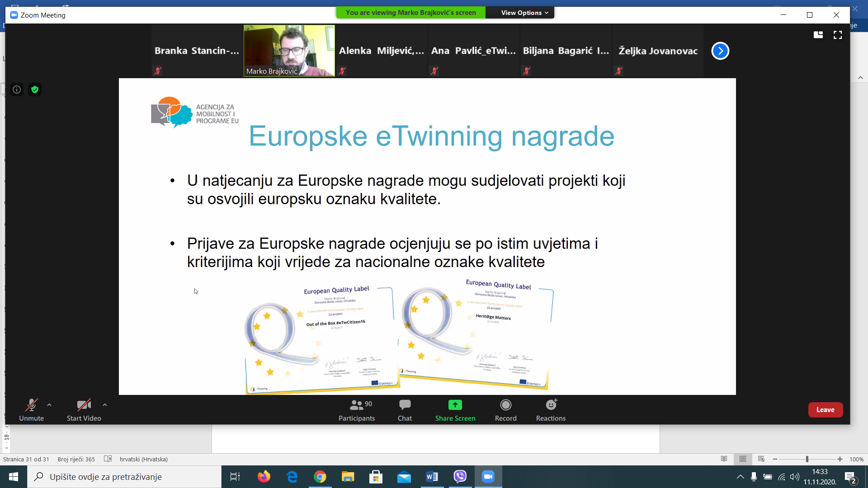Switch to Word from the taskbar

(432, 477)
